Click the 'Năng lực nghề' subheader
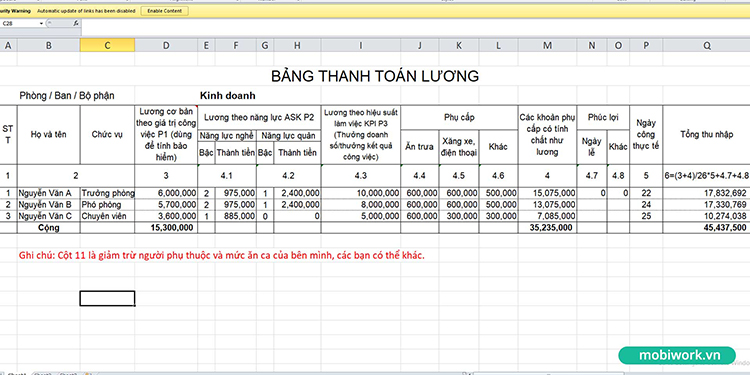Viewport: 750px width, 375px height. 227,135
